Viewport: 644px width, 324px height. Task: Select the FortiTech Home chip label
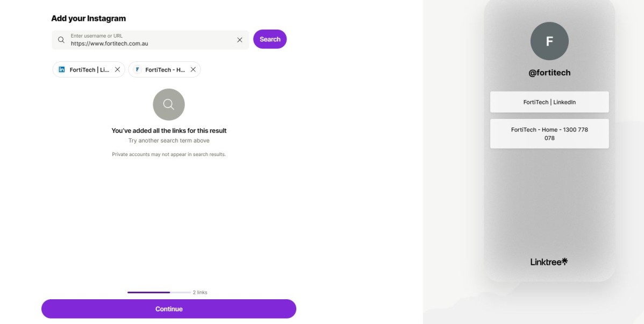click(165, 69)
